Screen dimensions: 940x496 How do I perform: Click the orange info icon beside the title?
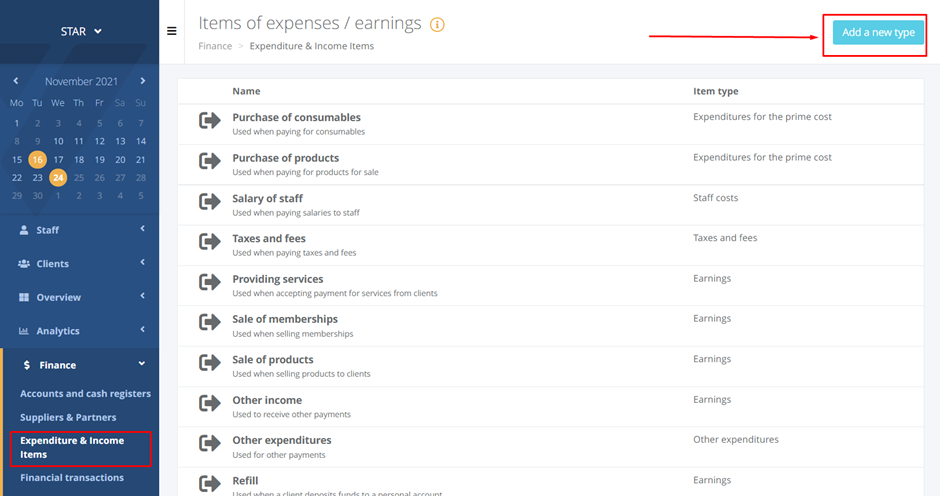(437, 25)
